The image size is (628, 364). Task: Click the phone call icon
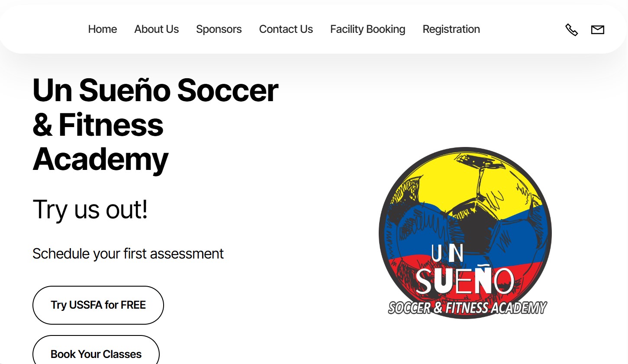click(571, 29)
